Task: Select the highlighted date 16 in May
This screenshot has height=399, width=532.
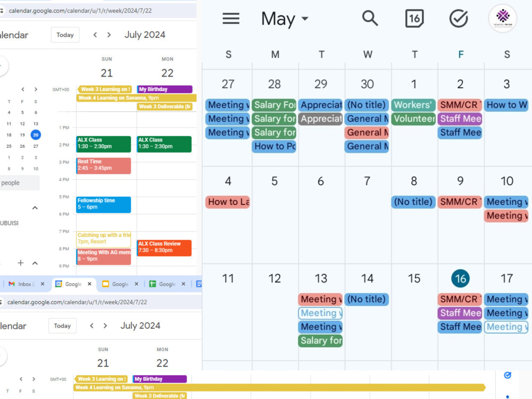Action: 460,279
